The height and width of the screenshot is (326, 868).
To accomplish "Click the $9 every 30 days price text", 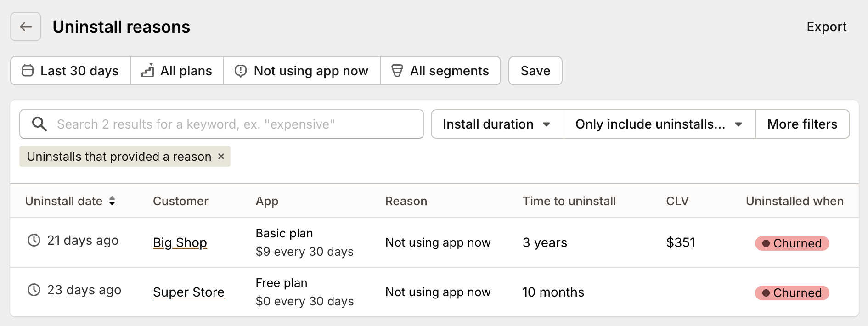I will tap(304, 252).
